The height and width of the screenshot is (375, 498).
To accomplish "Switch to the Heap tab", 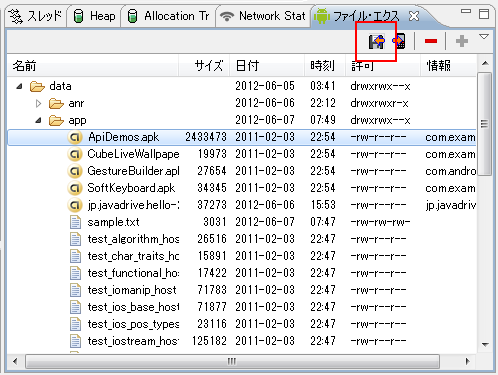I will tap(94, 16).
